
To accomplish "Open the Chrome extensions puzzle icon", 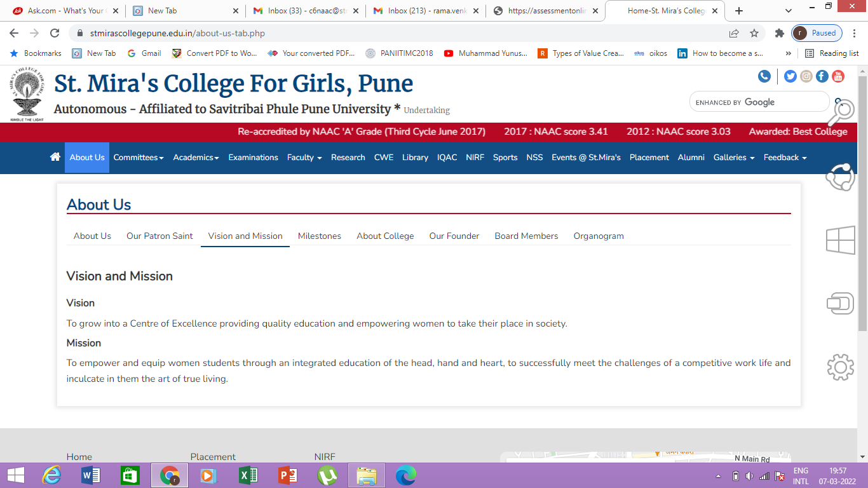I will coord(779,33).
